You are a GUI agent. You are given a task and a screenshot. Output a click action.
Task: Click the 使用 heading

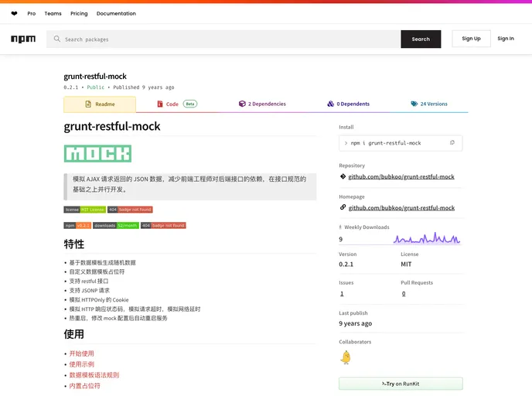73,334
